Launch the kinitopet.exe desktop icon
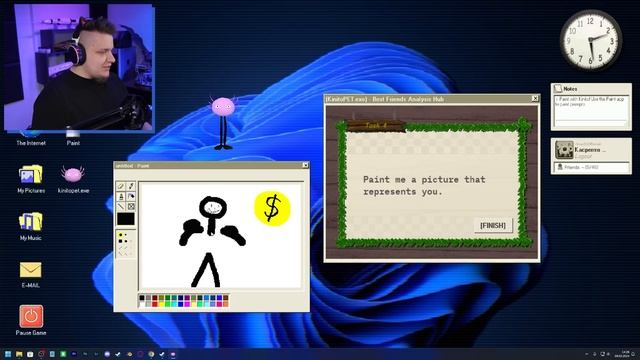 [x=73, y=174]
